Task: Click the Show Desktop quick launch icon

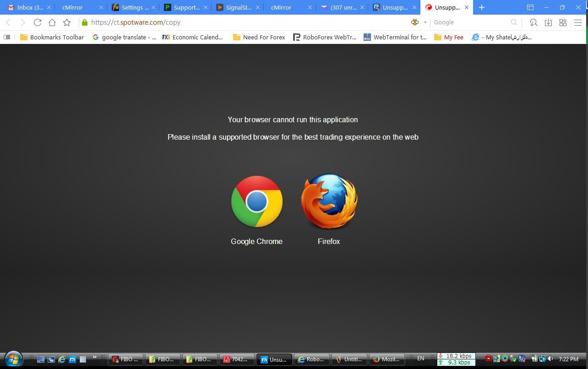Action: [40, 359]
